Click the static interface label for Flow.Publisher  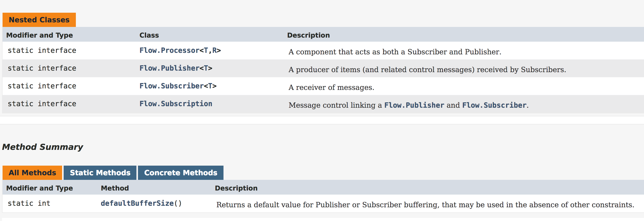tap(42, 68)
